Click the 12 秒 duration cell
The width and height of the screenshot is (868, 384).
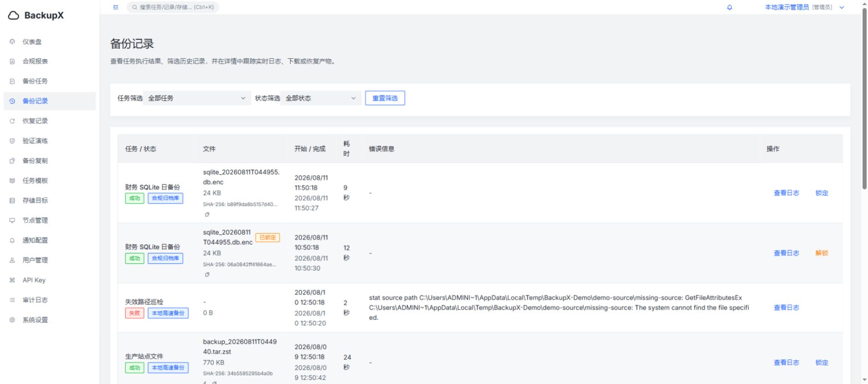pyautogui.click(x=347, y=253)
